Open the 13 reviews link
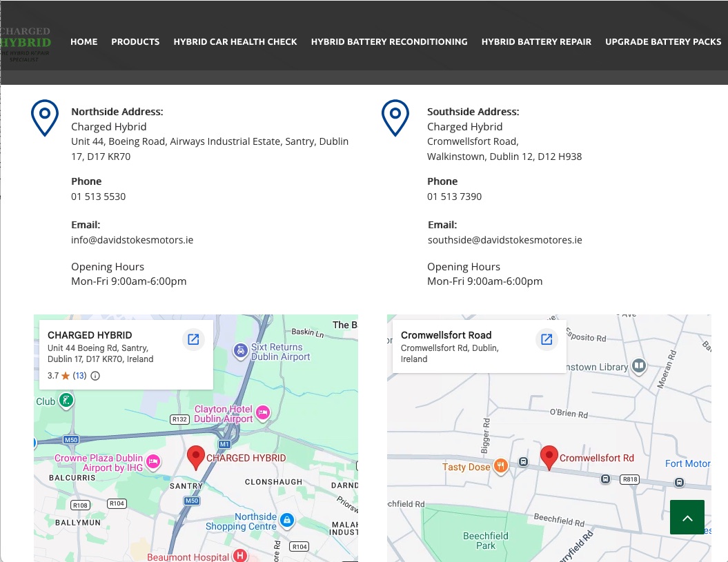Screen dimensions: 728x562 79,375
